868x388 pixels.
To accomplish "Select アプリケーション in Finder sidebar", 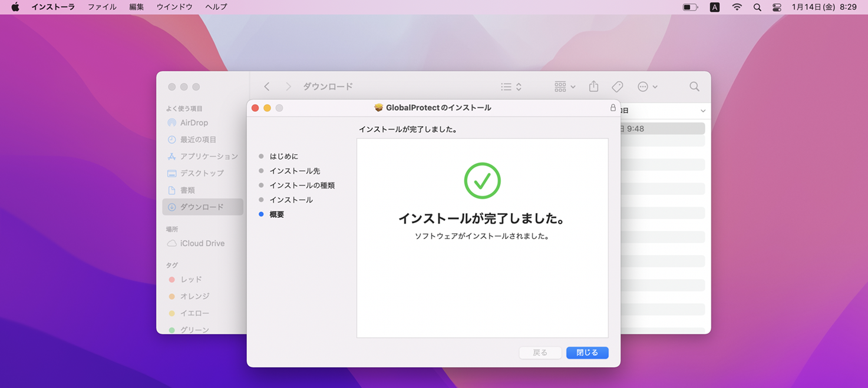I will tap(203, 157).
